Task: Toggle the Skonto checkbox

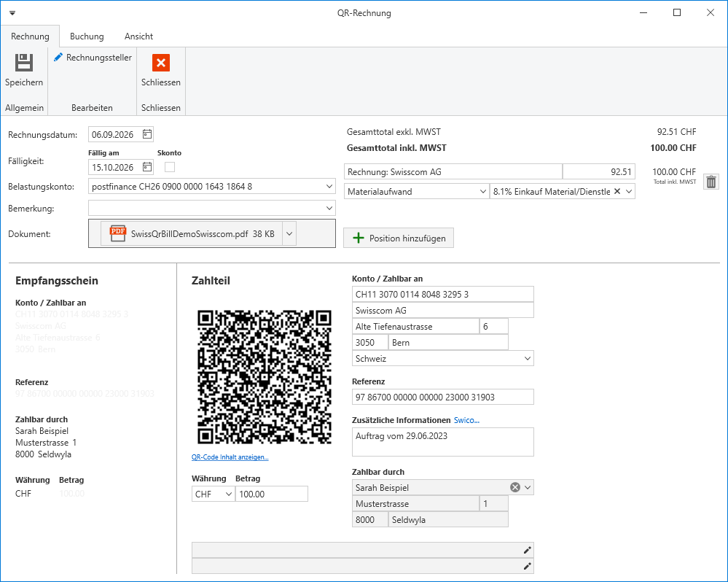Action: [170, 167]
